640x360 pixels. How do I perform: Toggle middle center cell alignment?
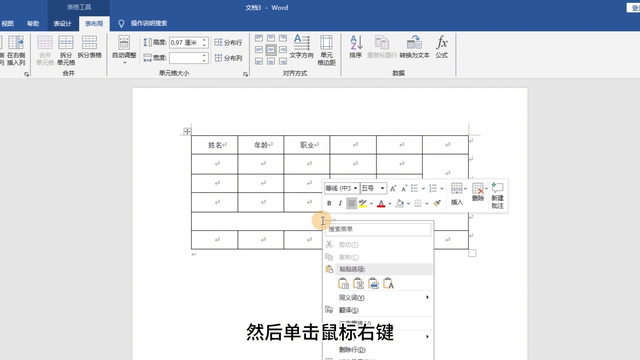tap(271, 50)
